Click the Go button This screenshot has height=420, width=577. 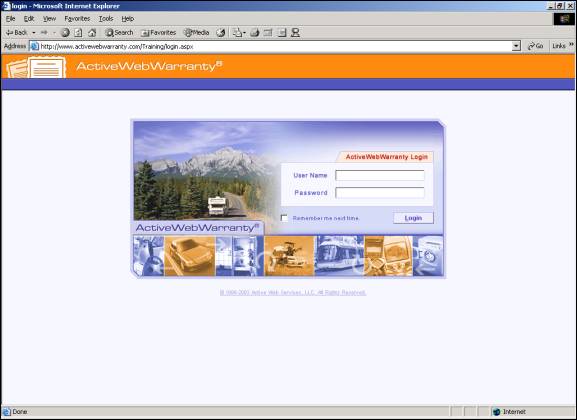point(535,46)
